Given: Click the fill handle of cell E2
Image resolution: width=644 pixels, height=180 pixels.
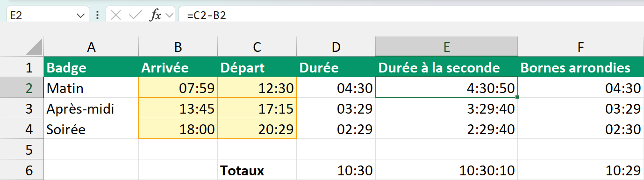Looking at the screenshot, I should click(517, 97).
